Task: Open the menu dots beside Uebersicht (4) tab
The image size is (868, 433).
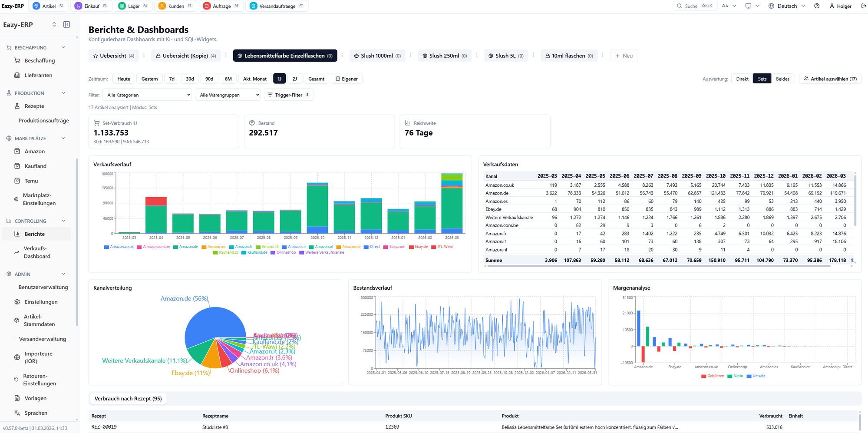Action: coord(144,56)
